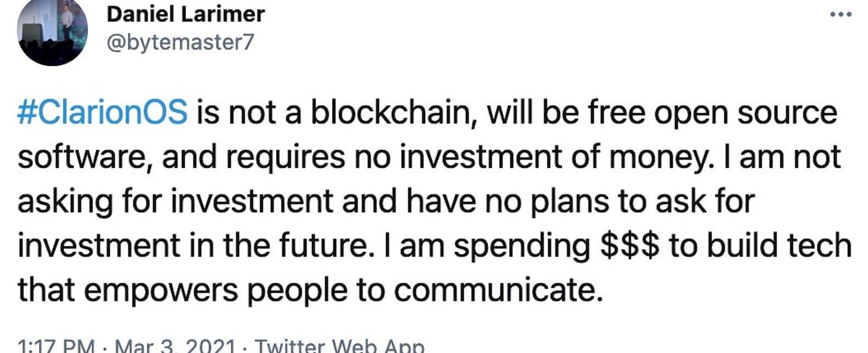Open the Twitter Web App source link
Screen dimensions: 868x353
click(340, 346)
